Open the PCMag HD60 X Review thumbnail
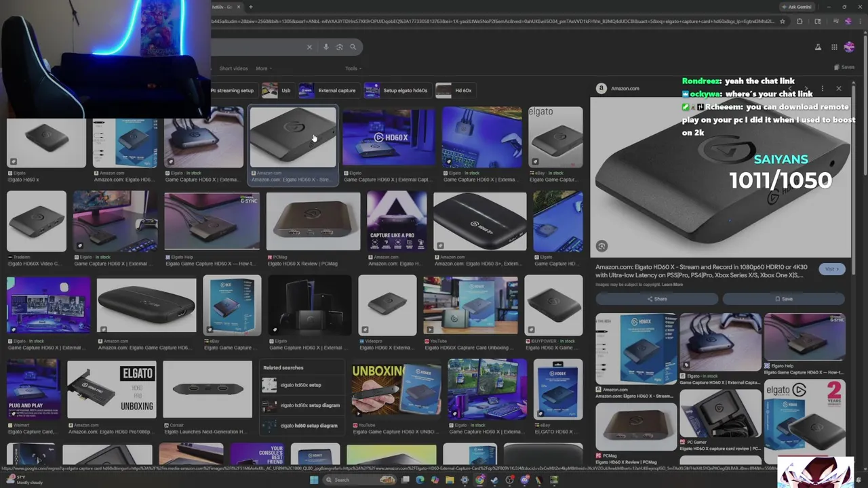868x488 pixels. (313, 221)
